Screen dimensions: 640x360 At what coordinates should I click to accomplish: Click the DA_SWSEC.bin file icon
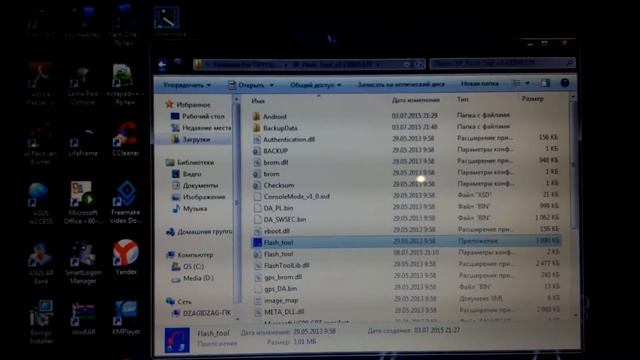[257, 219]
